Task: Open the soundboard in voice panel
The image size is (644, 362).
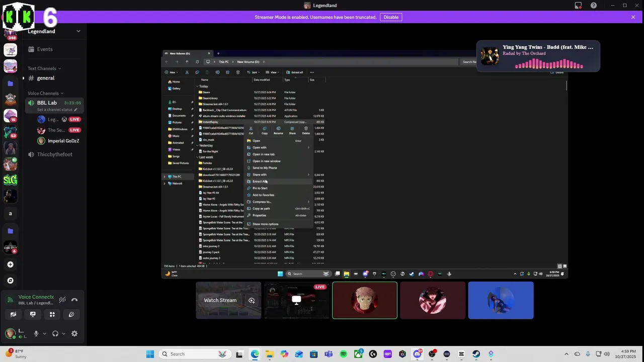Action: click(x=71, y=314)
